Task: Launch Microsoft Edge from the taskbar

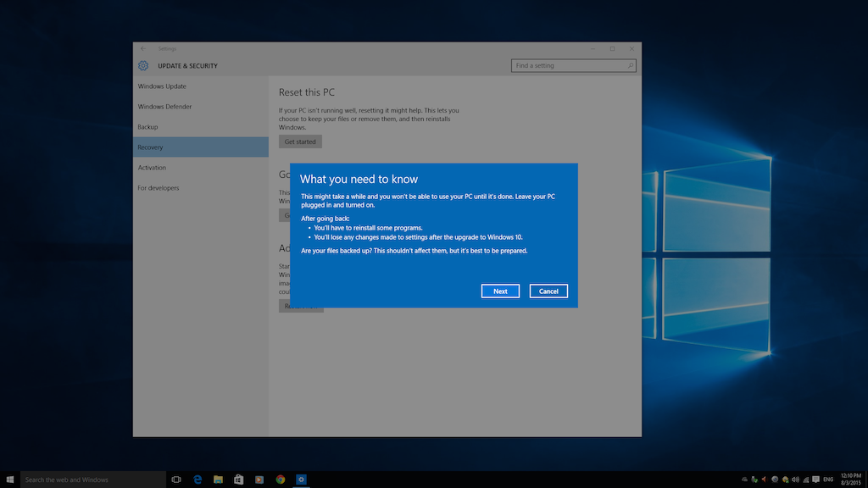Action: click(x=197, y=480)
